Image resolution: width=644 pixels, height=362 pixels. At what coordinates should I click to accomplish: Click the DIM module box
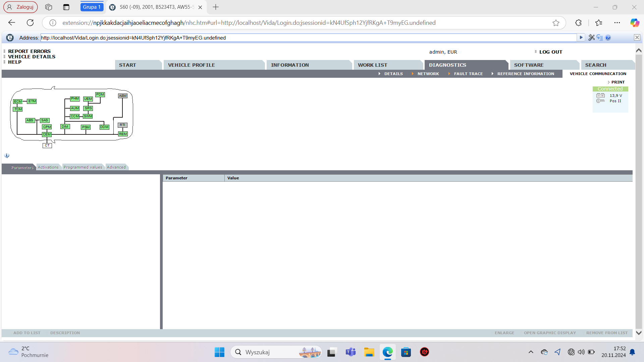click(x=65, y=127)
